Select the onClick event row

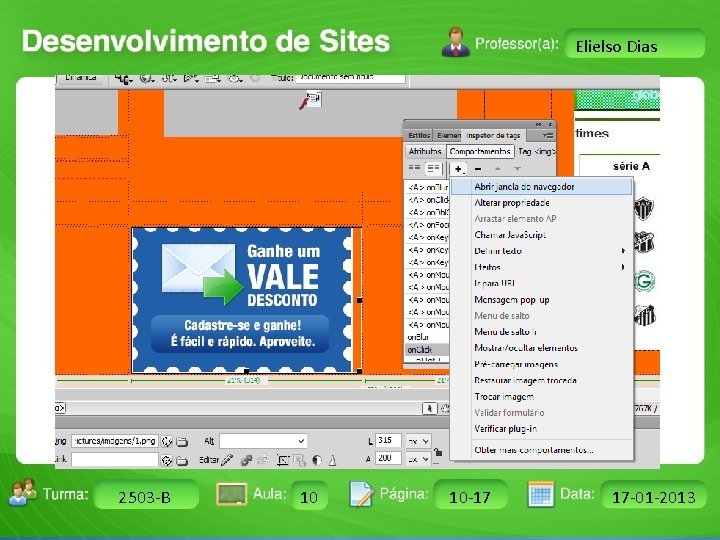click(x=428, y=350)
